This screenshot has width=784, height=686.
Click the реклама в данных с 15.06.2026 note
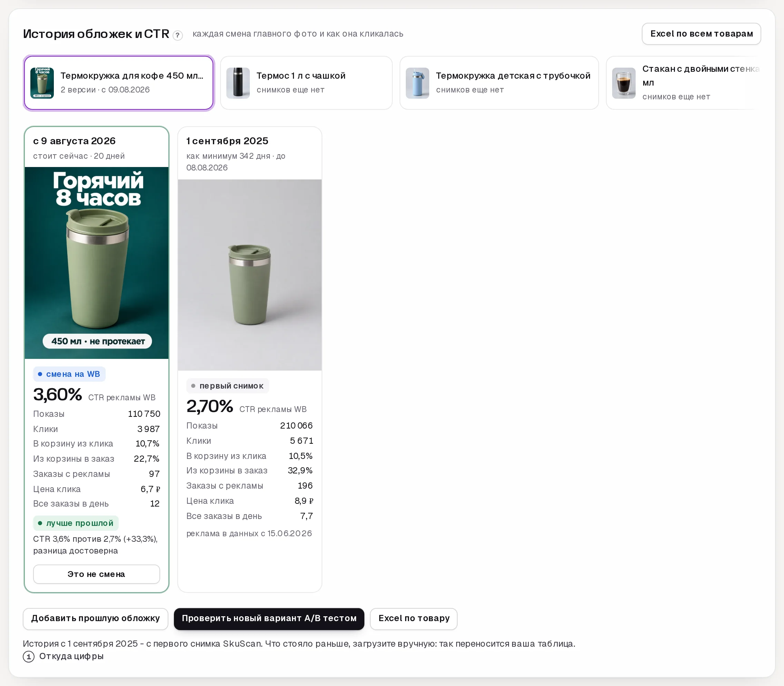[x=249, y=533]
